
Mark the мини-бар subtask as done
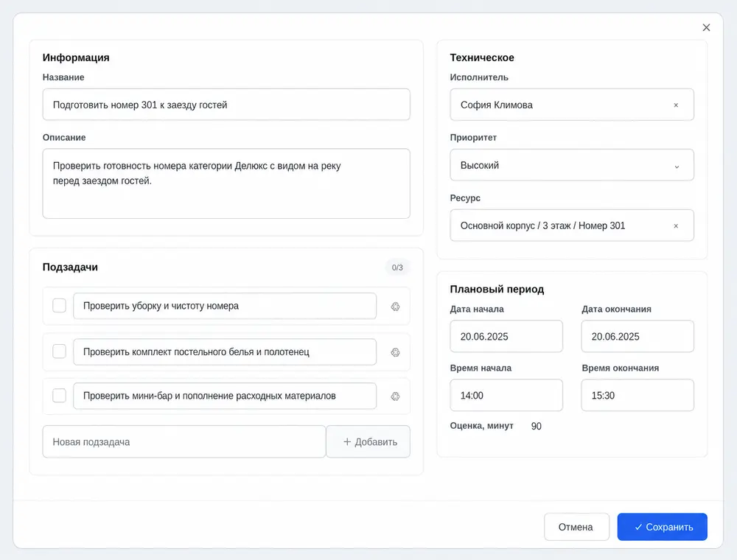point(59,396)
